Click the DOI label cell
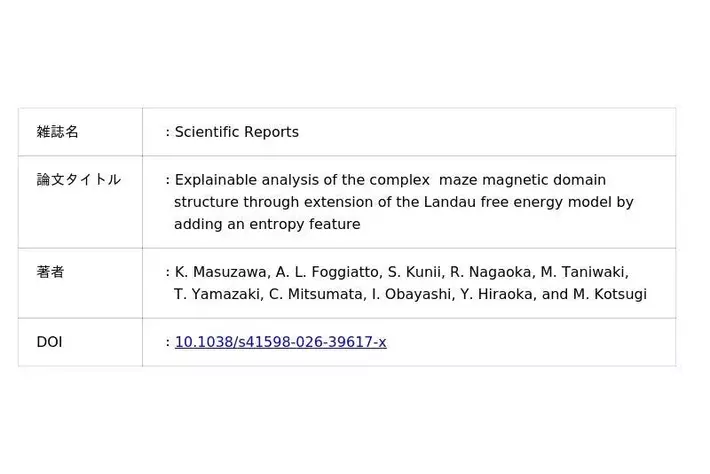 click(x=49, y=342)
